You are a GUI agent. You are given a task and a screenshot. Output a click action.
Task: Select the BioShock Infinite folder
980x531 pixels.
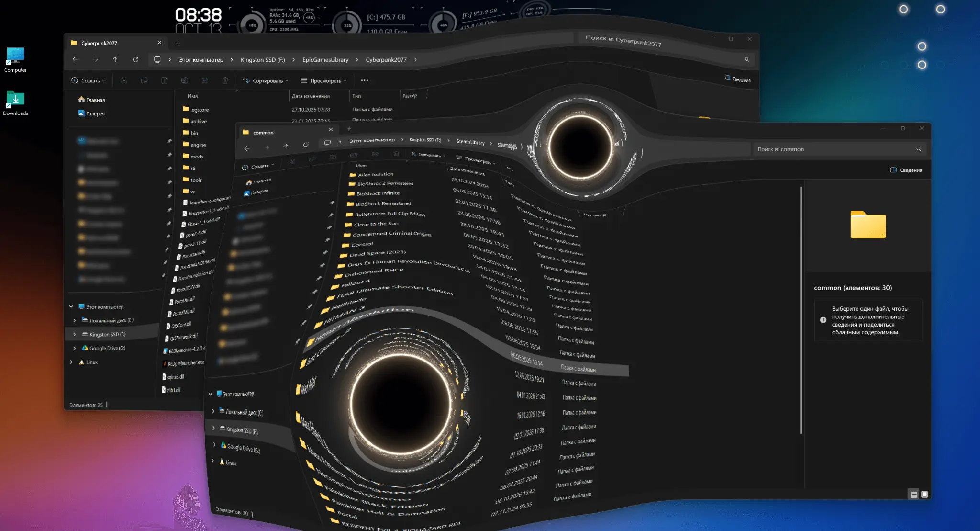click(374, 193)
